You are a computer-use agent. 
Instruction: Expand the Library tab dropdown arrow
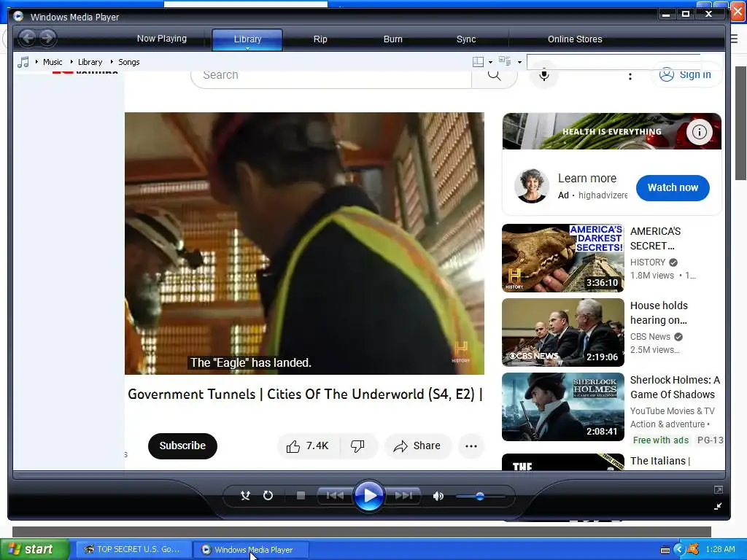247,48
